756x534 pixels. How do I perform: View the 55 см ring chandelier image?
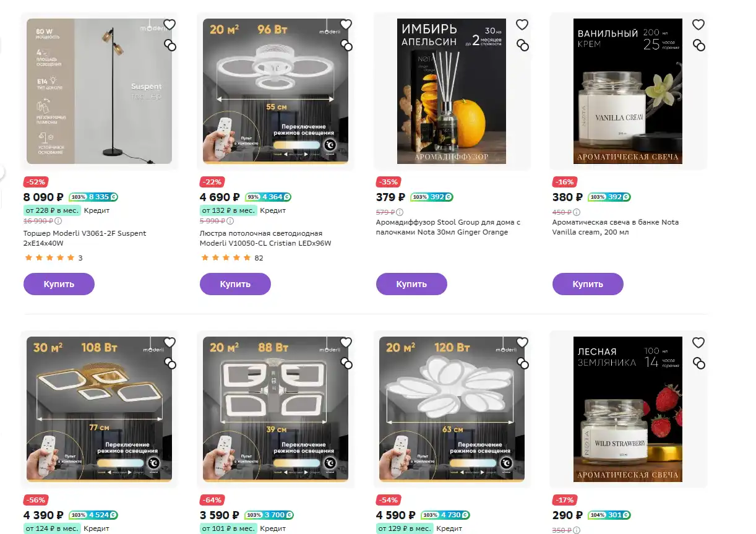tap(275, 91)
